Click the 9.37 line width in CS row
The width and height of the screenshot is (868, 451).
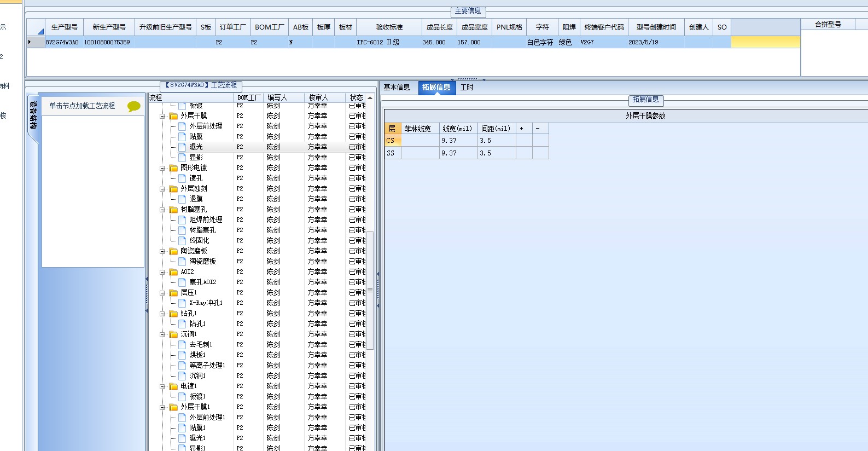point(458,141)
